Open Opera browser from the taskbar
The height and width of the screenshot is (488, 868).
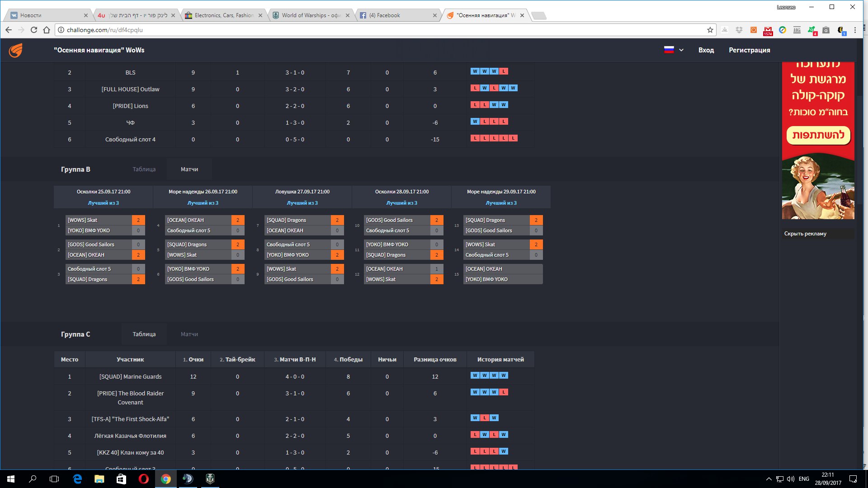point(143,479)
